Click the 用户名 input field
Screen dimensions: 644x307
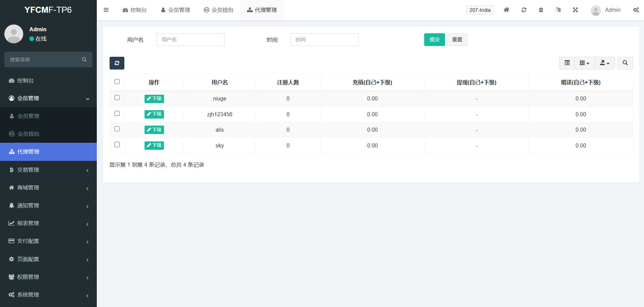pyautogui.click(x=190, y=40)
